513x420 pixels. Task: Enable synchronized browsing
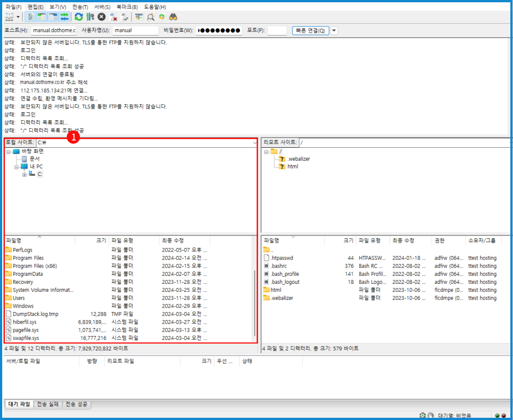pos(162,17)
